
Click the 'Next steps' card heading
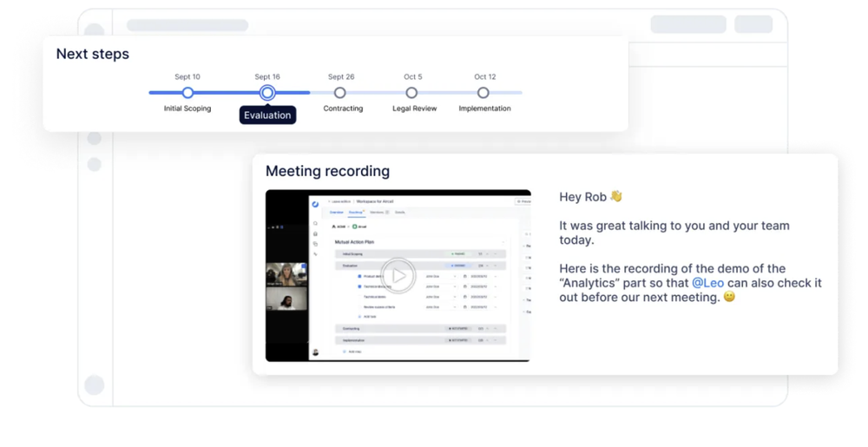(93, 54)
